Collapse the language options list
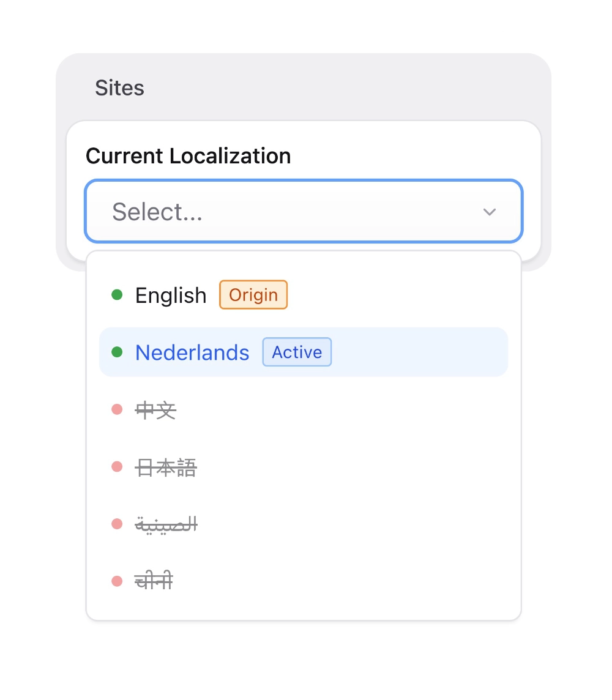 (x=489, y=212)
